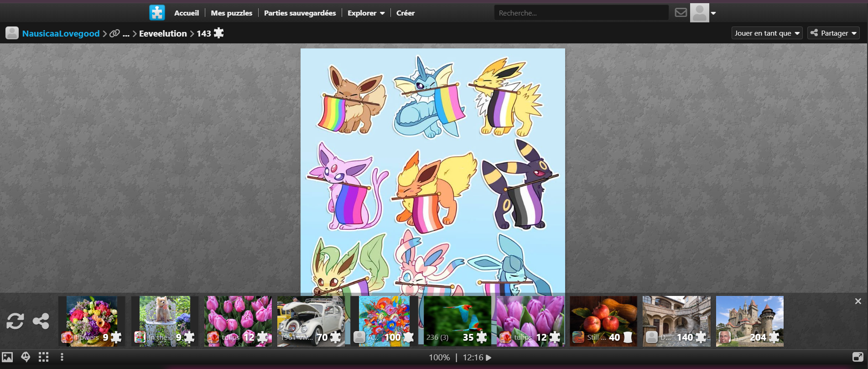Image resolution: width=868 pixels, height=369 pixels.
Task: Open the linked album chain icon
Action: (114, 33)
